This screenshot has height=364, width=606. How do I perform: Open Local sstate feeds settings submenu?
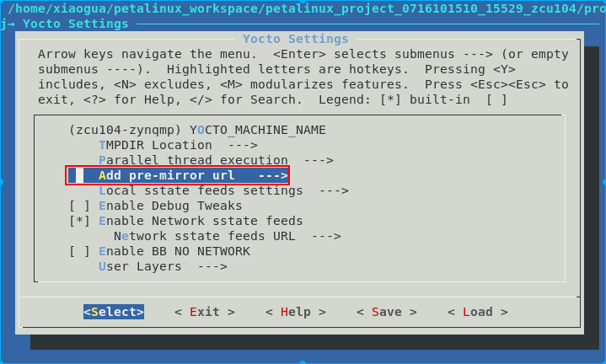[223, 190]
